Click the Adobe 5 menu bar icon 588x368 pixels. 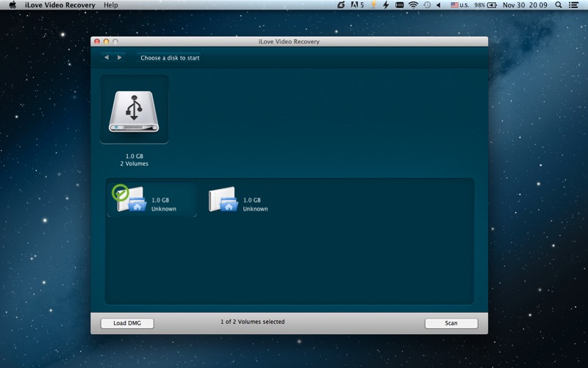pos(357,5)
